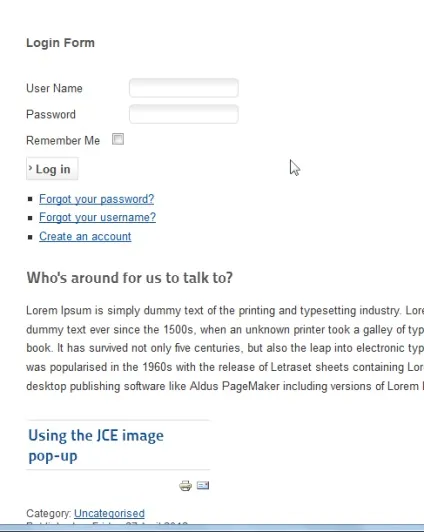424x532 pixels.
Task: Click the Password label
Action: [51, 114]
